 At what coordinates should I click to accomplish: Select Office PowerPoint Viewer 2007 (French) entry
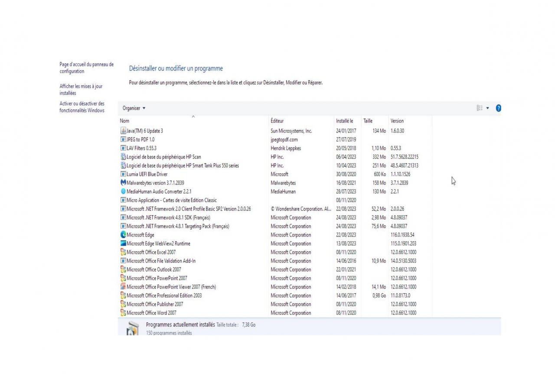click(x=171, y=287)
